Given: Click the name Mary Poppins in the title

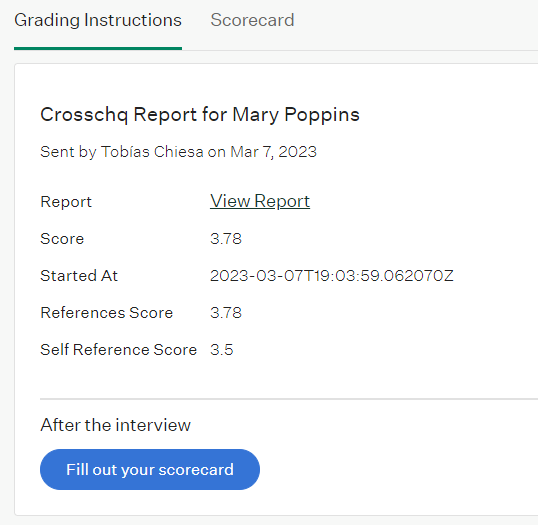Looking at the screenshot, I should click(296, 114).
